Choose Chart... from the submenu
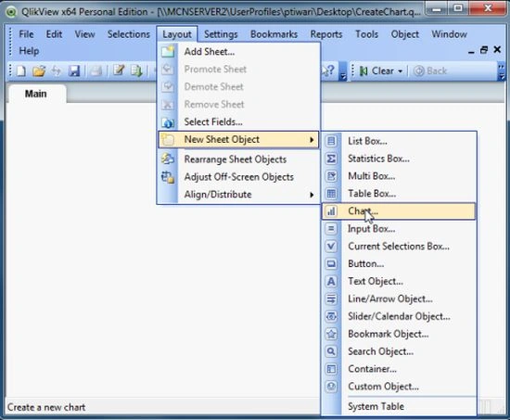 click(399, 211)
